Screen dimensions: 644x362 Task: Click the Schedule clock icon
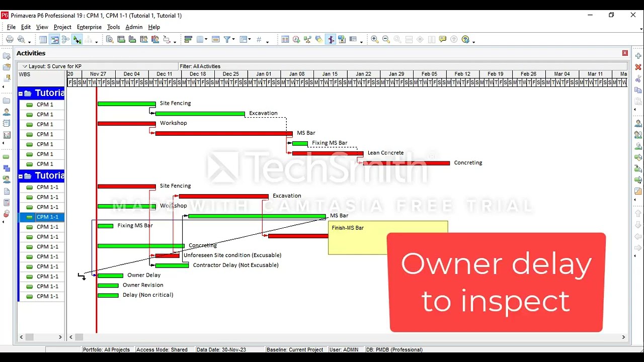tap(296, 39)
